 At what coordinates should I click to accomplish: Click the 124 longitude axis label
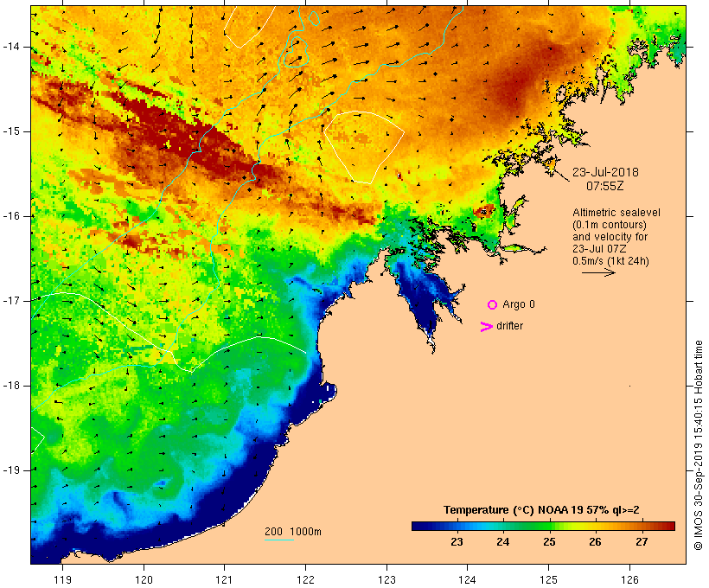467,580
